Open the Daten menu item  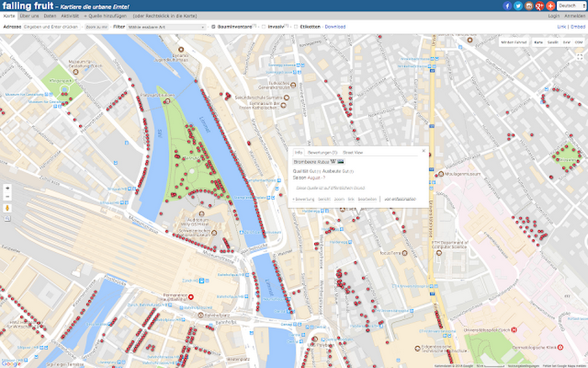click(x=50, y=16)
